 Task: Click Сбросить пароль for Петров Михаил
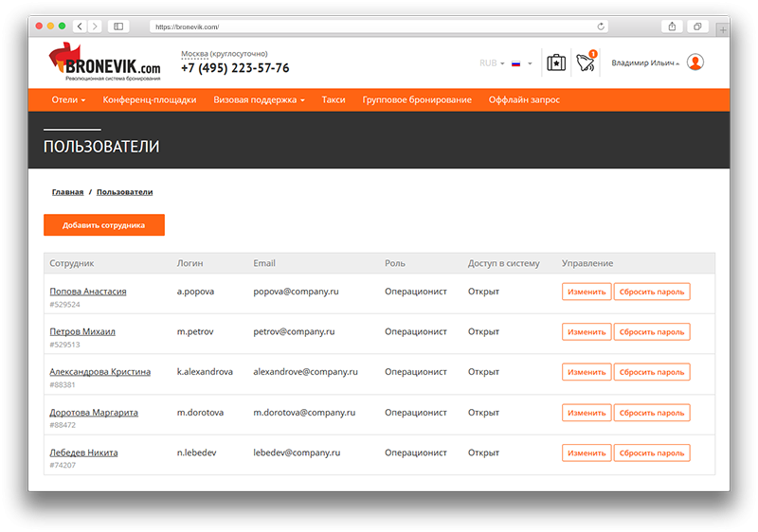tap(652, 331)
